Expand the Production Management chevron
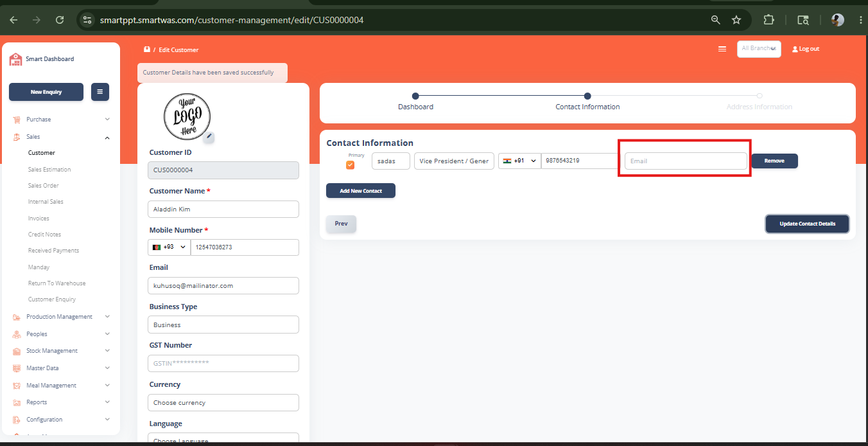This screenshot has width=868, height=446. pyautogui.click(x=107, y=317)
